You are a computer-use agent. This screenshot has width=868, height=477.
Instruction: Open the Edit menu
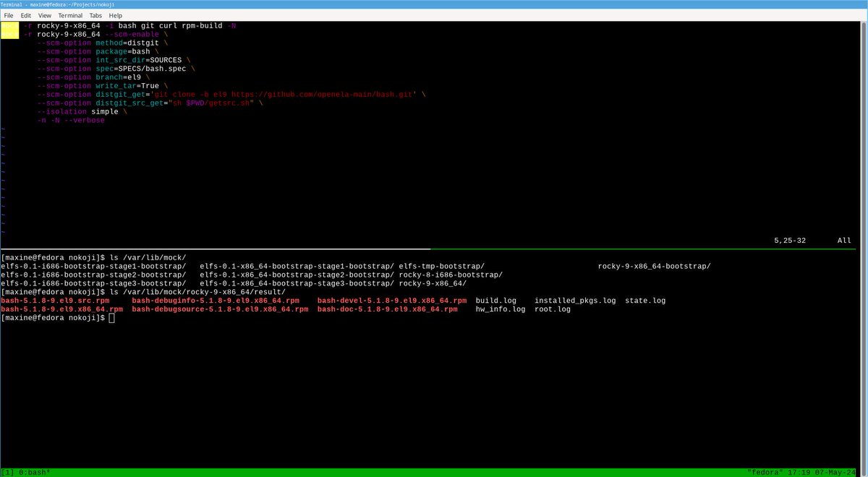(x=25, y=15)
